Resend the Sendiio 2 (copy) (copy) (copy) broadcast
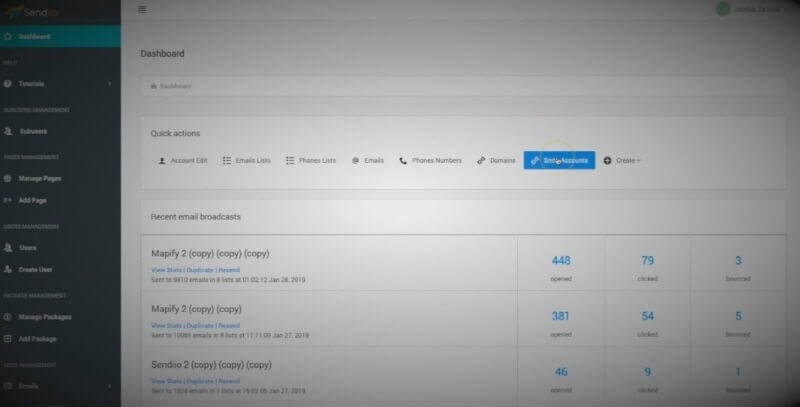Screen dimensions: 800x407 click(x=229, y=381)
